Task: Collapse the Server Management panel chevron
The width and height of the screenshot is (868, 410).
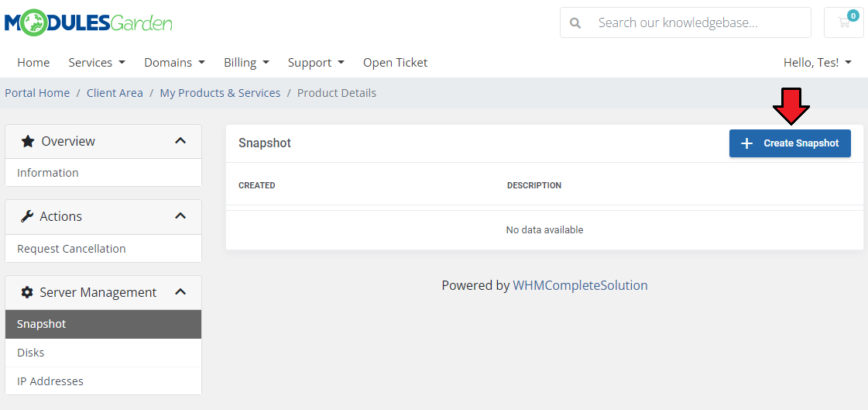Action: pos(180,291)
